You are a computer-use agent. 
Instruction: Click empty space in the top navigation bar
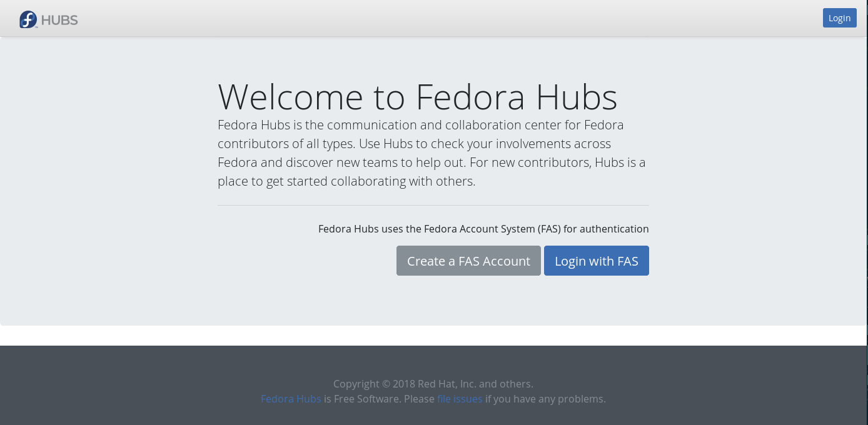point(438,19)
